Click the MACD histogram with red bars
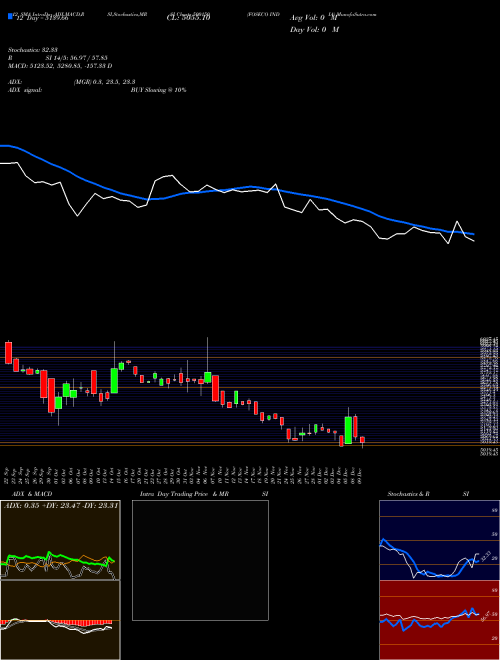The width and height of the screenshot is (500, 660). 60,620
